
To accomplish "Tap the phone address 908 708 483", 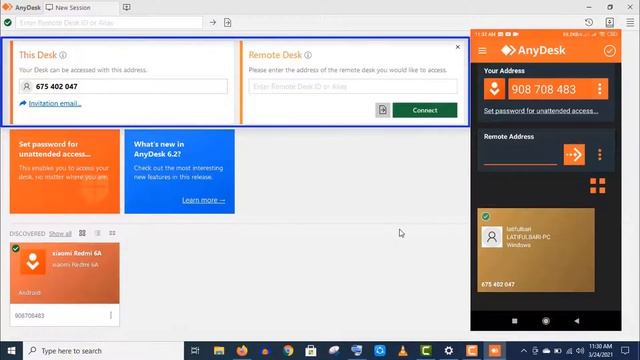I will click(544, 89).
